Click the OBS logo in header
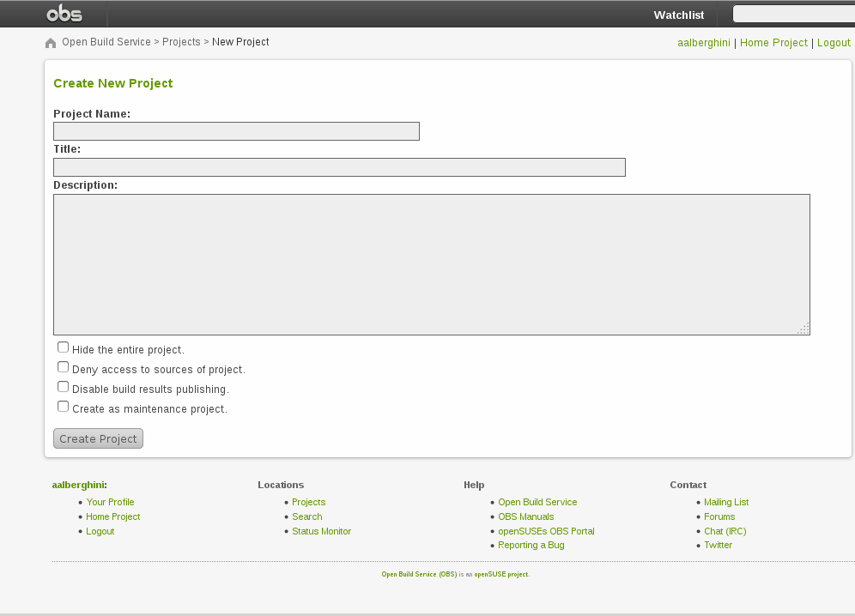This screenshot has width=855, height=616. 64,14
